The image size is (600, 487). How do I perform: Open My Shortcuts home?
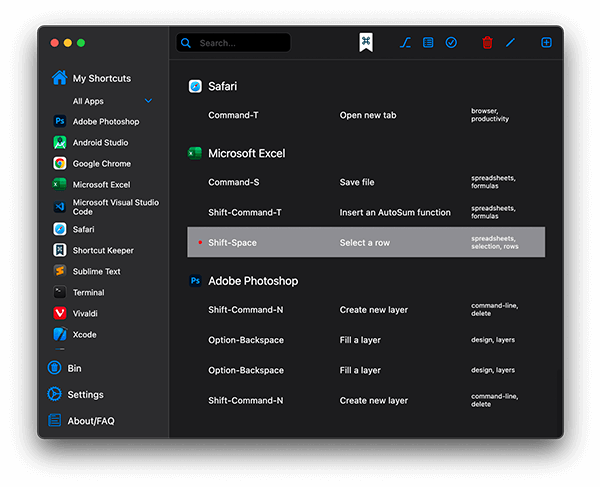coord(91,78)
